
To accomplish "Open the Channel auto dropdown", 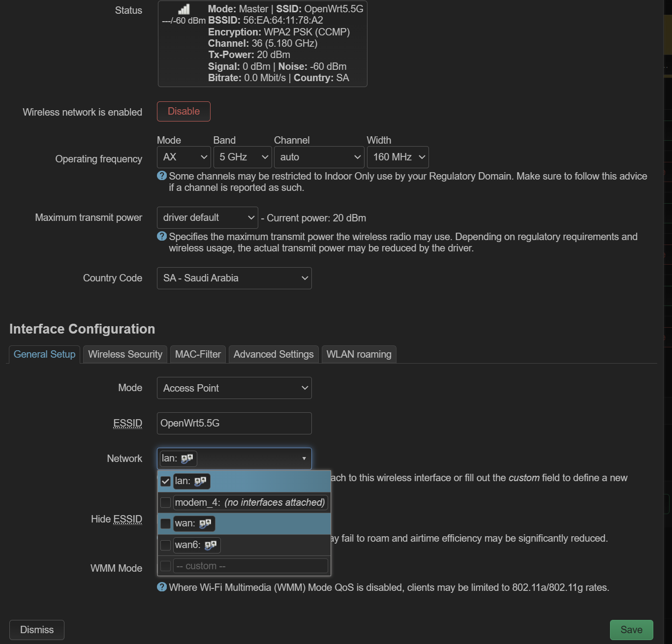I will coord(319,157).
